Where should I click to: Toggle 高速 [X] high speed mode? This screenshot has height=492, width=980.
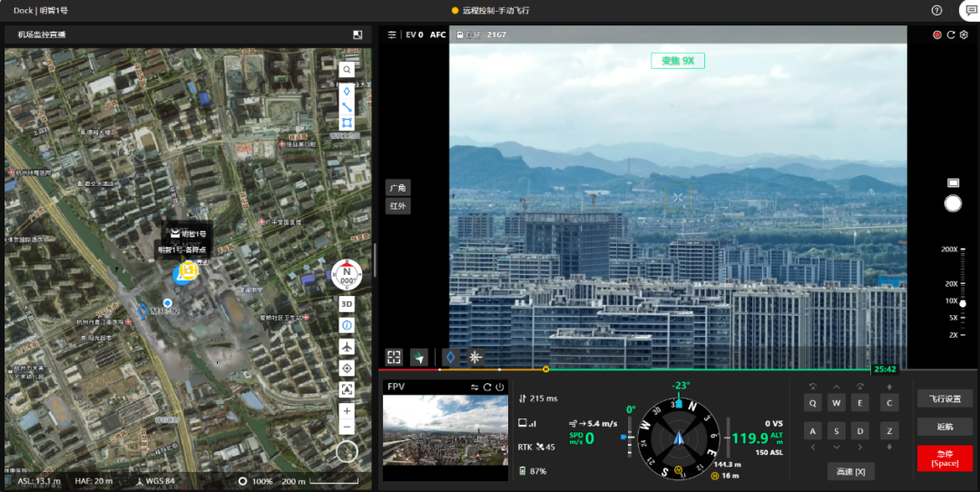point(850,472)
